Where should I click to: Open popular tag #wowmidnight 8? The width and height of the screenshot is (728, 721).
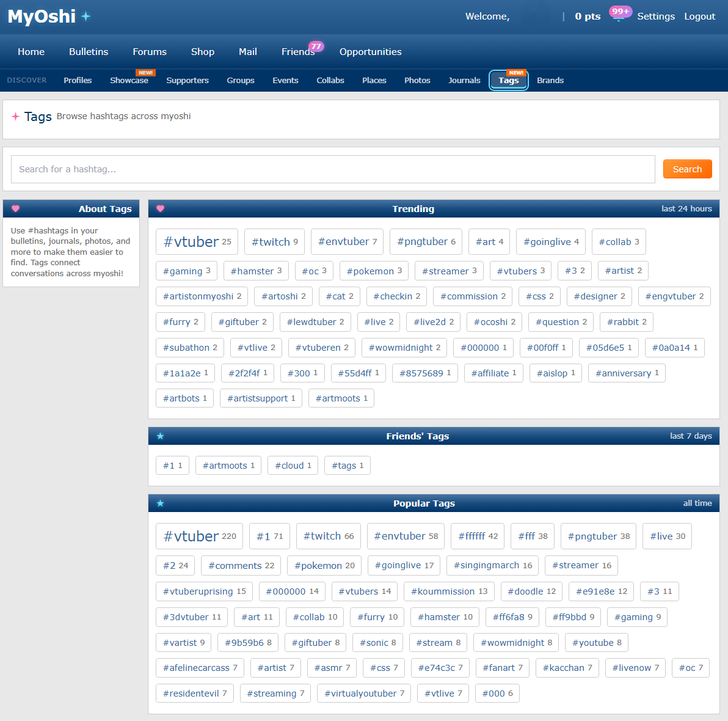(x=516, y=643)
